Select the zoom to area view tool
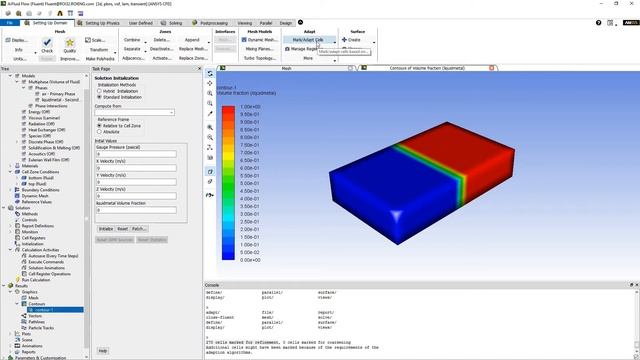Image resolution: width=640 pixels, height=360 pixels. click(210, 104)
